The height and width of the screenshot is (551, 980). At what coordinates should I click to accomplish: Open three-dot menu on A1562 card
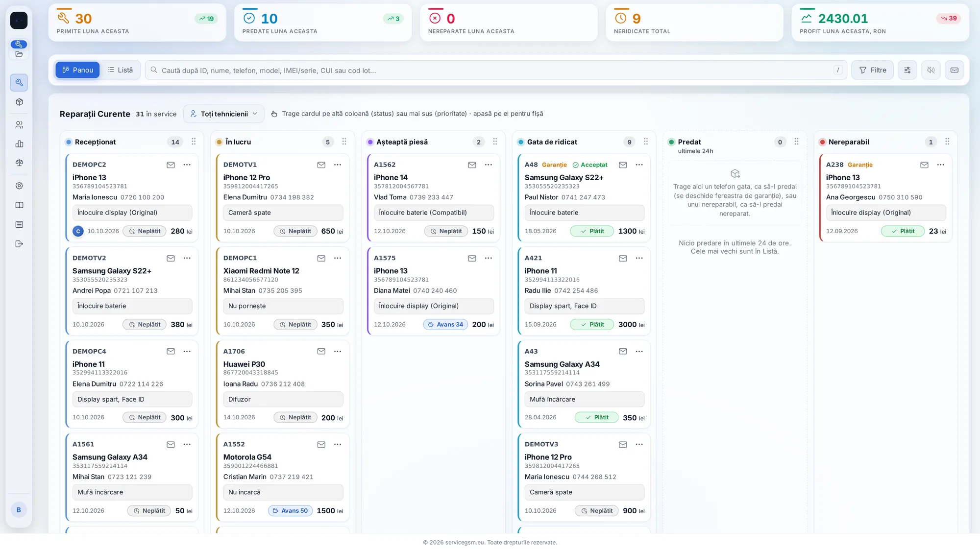click(488, 165)
